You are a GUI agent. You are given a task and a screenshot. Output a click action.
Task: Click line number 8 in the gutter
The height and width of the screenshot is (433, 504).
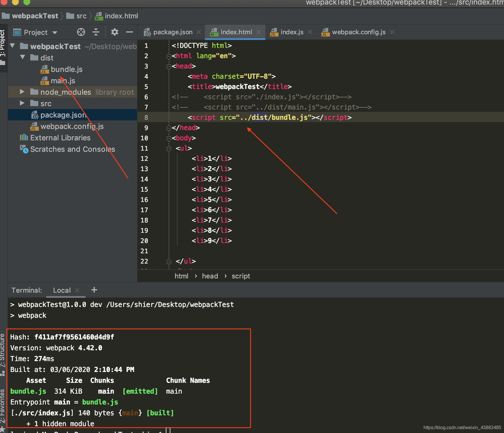click(146, 118)
